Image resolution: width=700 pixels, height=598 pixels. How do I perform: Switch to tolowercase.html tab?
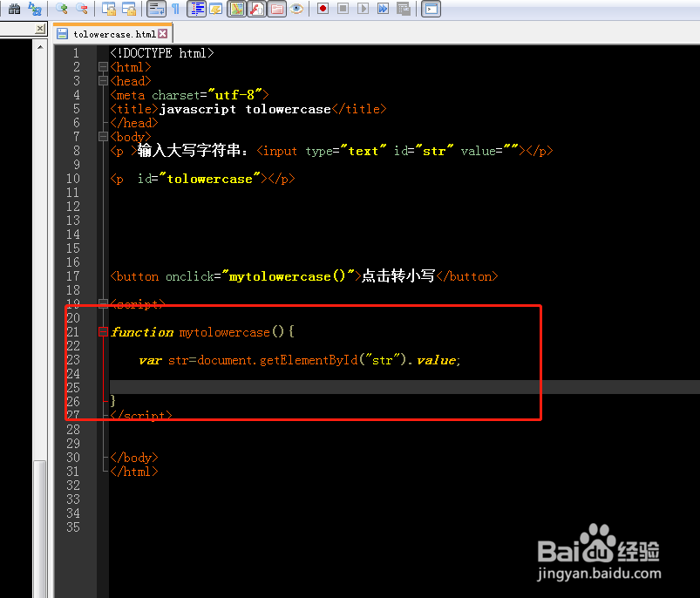pos(114,34)
